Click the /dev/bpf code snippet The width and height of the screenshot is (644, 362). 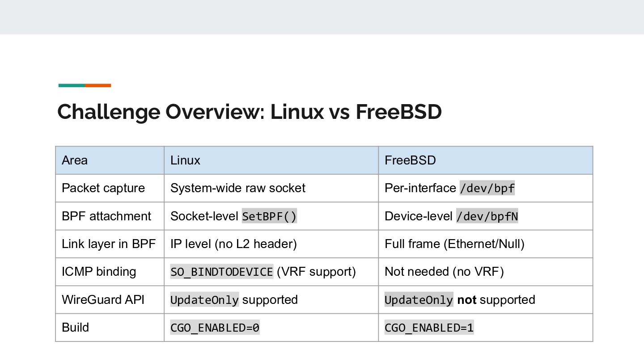487,189
